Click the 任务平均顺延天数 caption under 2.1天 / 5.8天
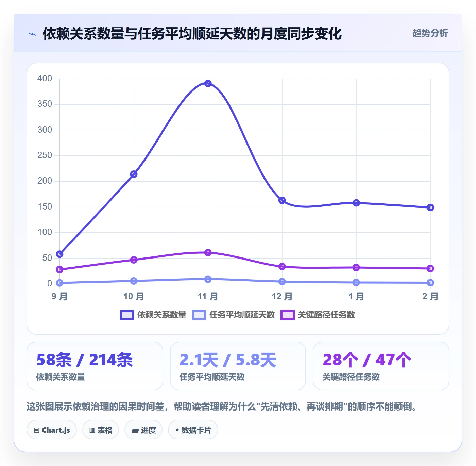The width and height of the screenshot is (476, 466). click(212, 377)
